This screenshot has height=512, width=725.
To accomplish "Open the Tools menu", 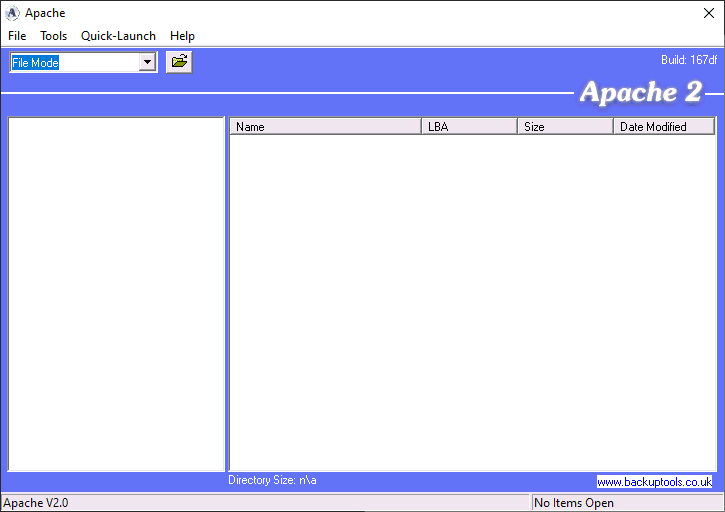I will 54,36.
